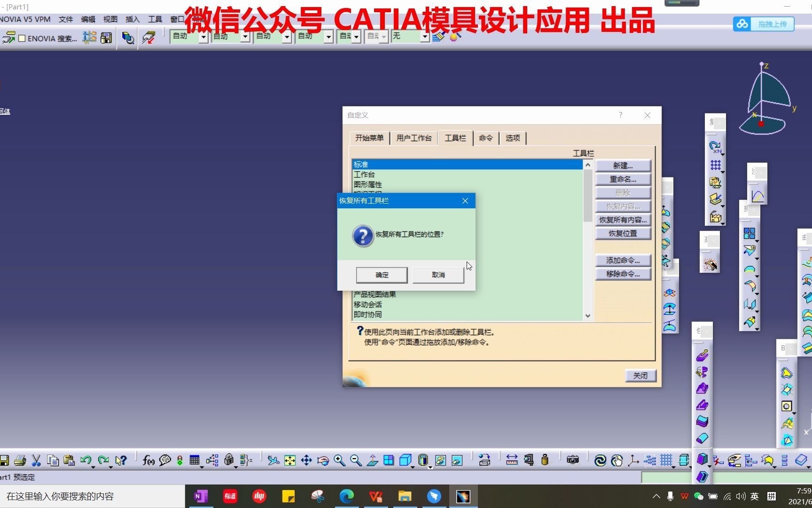812x508 pixels.
Task: Click the Windows search input field
Action: [92, 496]
